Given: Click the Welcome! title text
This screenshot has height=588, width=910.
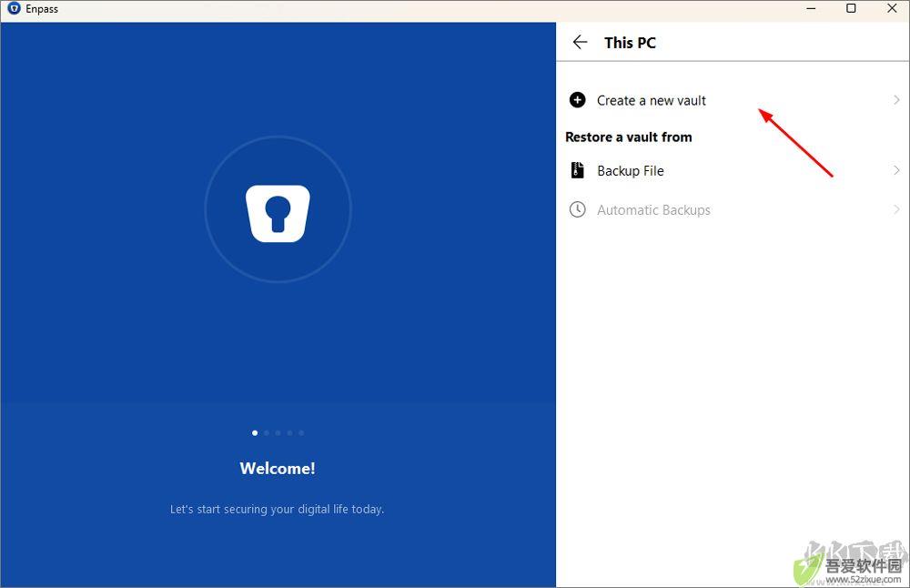Looking at the screenshot, I should [x=278, y=469].
